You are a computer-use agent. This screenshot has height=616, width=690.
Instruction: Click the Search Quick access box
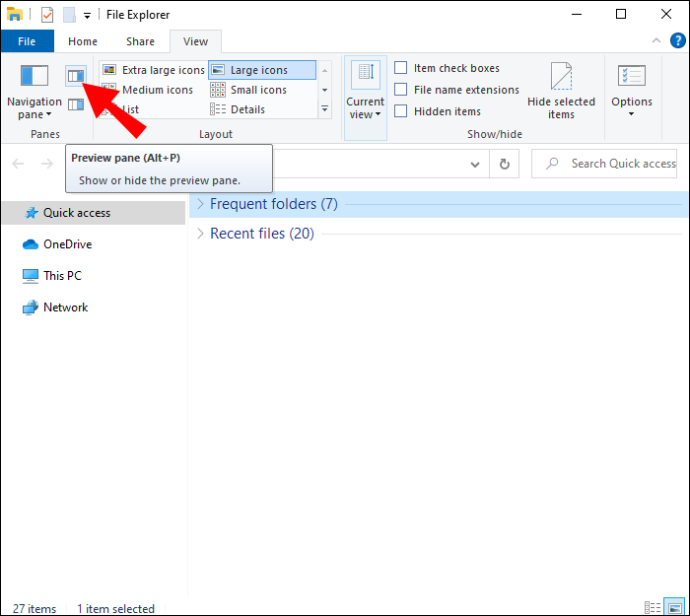pyautogui.click(x=603, y=164)
